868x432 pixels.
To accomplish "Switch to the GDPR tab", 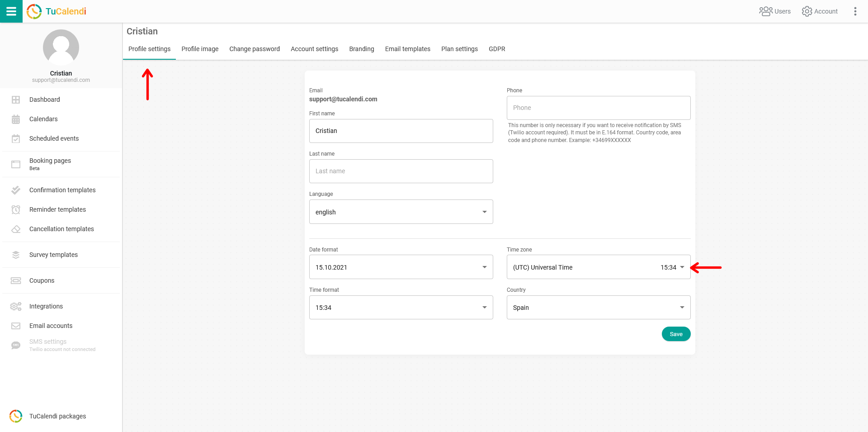I will pos(496,49).
